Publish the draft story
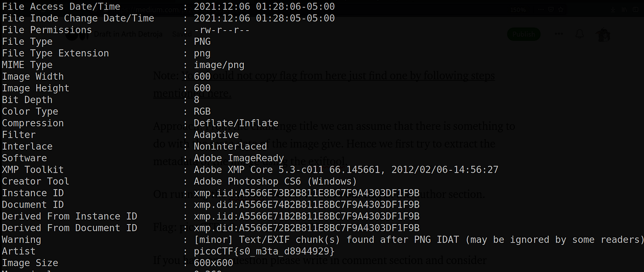Screen dimensions: 644x272 (523, 34)
